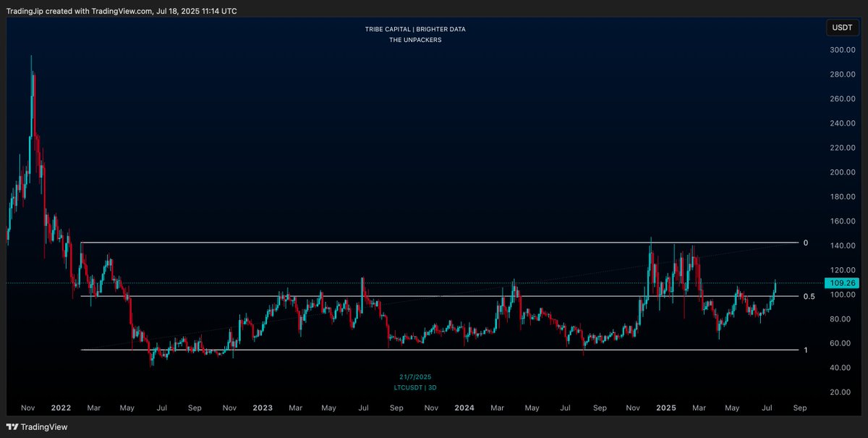The image size is (868, 438).
Task: Click the 140.00 price axis label
Action: pos(843,246)
